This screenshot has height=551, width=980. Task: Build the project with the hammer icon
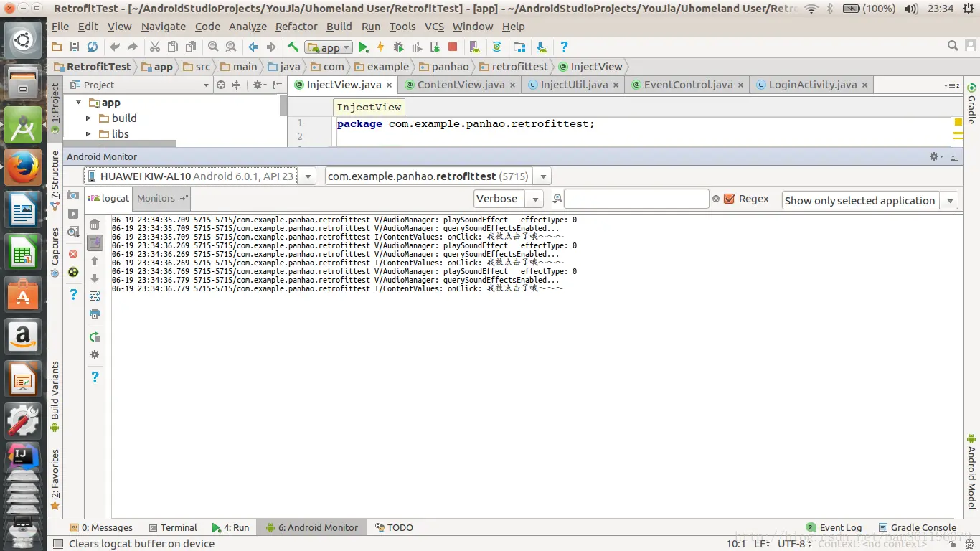tap(293, 47)
